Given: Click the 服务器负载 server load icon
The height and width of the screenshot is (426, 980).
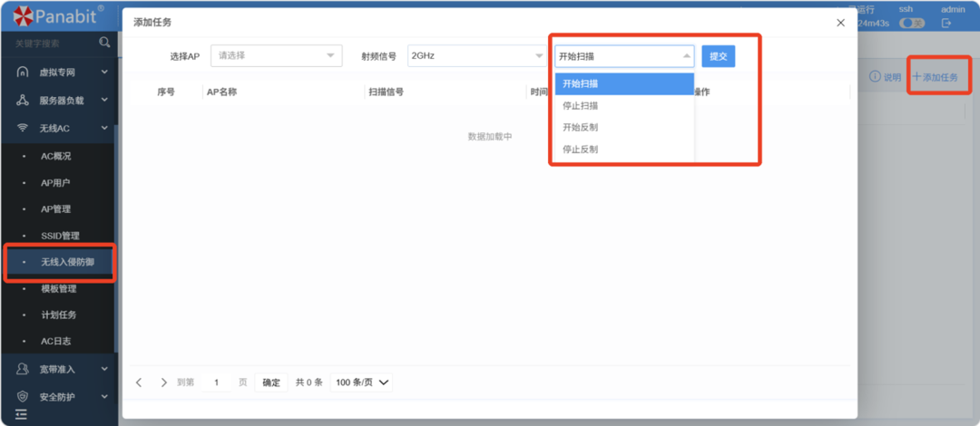Looking at the screenshot, I should (x=23, y=100).
